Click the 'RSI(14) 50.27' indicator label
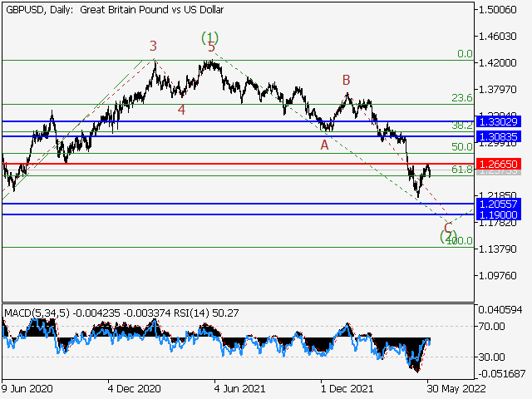This screenshot has width=532, height=399. point(206,313)
